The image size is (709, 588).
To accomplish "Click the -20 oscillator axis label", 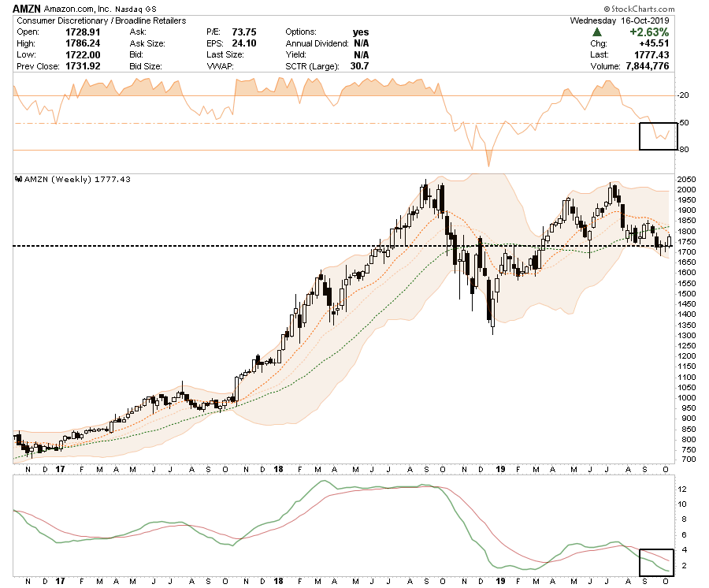I will 683,95.
